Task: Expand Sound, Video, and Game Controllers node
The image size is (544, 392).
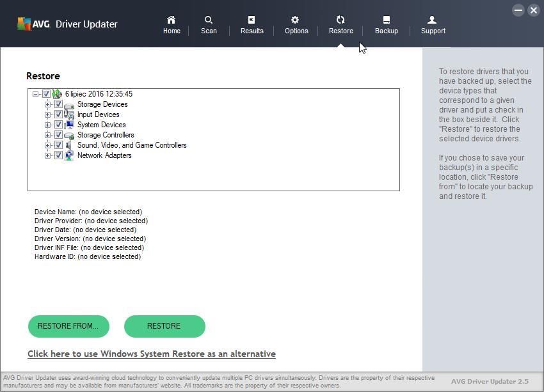Action: [x=47, y=145]
